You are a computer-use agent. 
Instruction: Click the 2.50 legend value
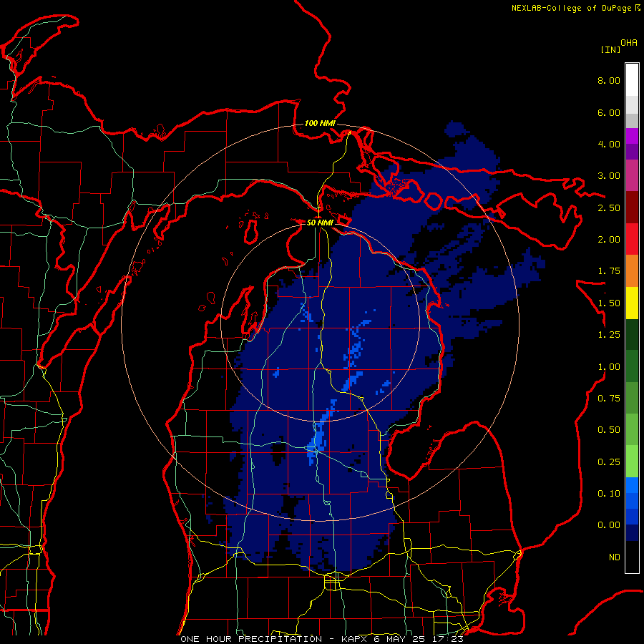click(609, 208)
